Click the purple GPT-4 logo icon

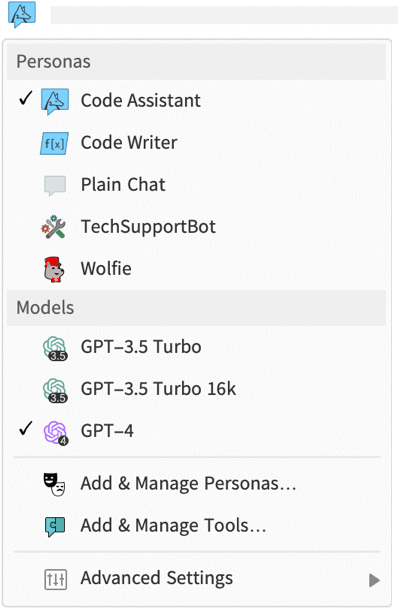pos(55,432)
